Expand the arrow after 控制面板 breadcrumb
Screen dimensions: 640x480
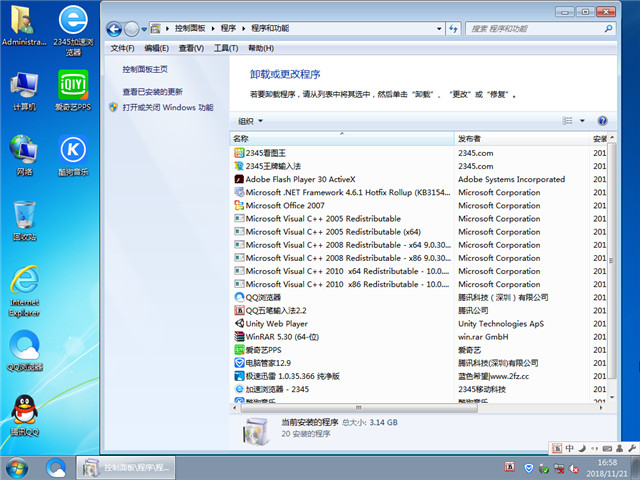[x=213, y=29]
